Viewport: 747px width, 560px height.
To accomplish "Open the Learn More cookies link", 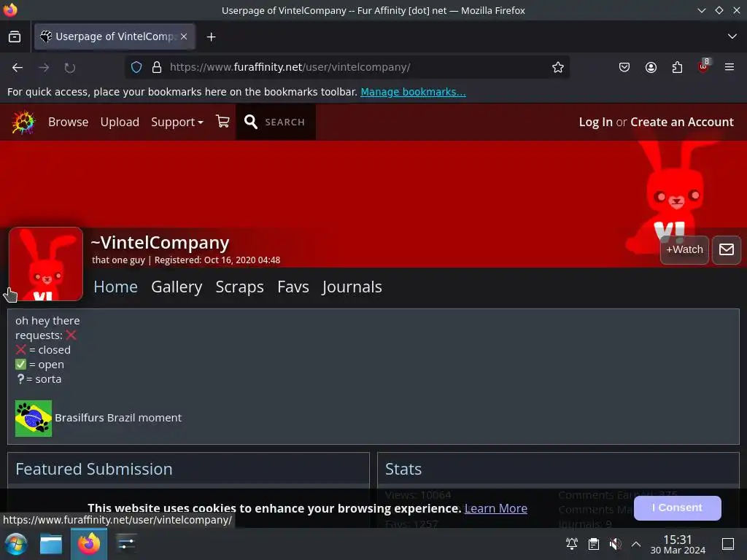I will click(x=495, y=508).
